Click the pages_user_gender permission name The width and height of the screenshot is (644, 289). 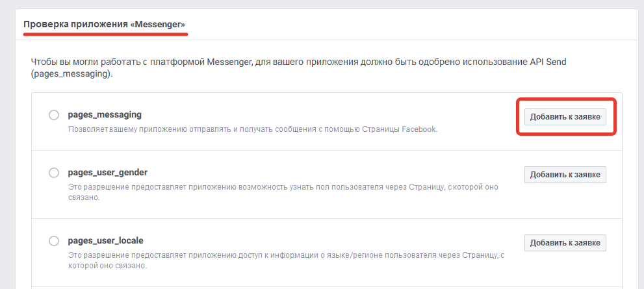click(x=108, y=172)
